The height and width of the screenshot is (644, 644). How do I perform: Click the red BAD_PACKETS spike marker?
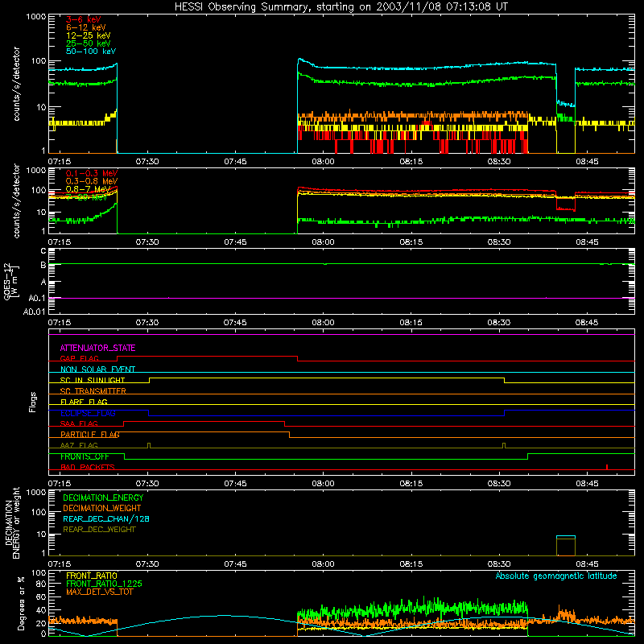(x=607, y=467)
